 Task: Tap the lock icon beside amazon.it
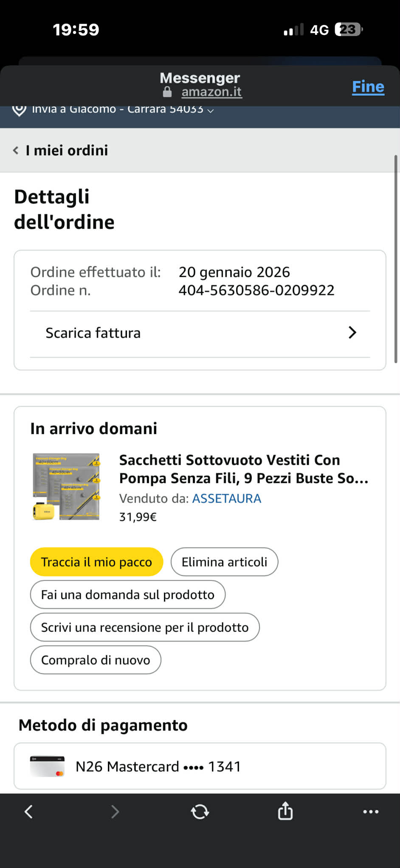click(x=167, y=92)
